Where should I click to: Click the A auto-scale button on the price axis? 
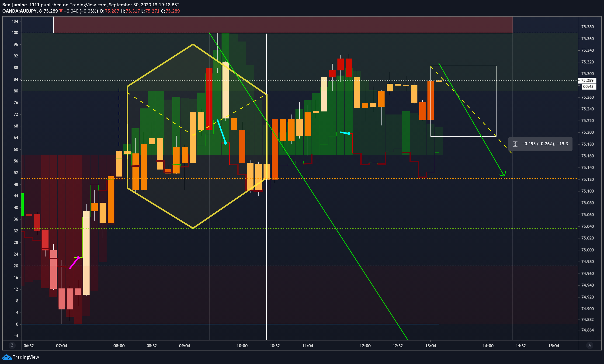tap(590, 345)
